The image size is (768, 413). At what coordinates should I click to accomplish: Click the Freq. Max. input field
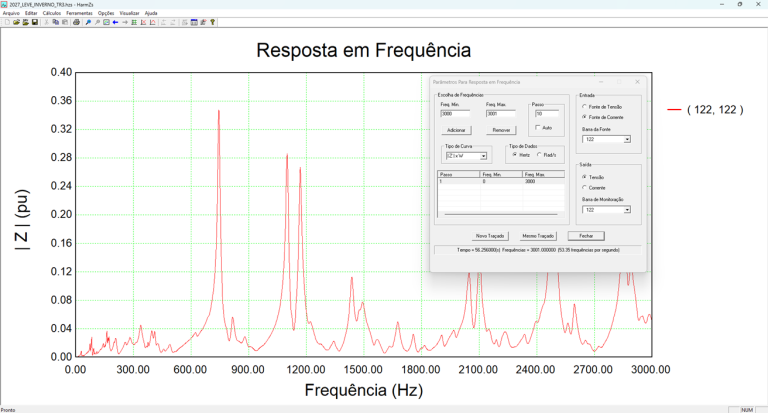tap(500, 114)
